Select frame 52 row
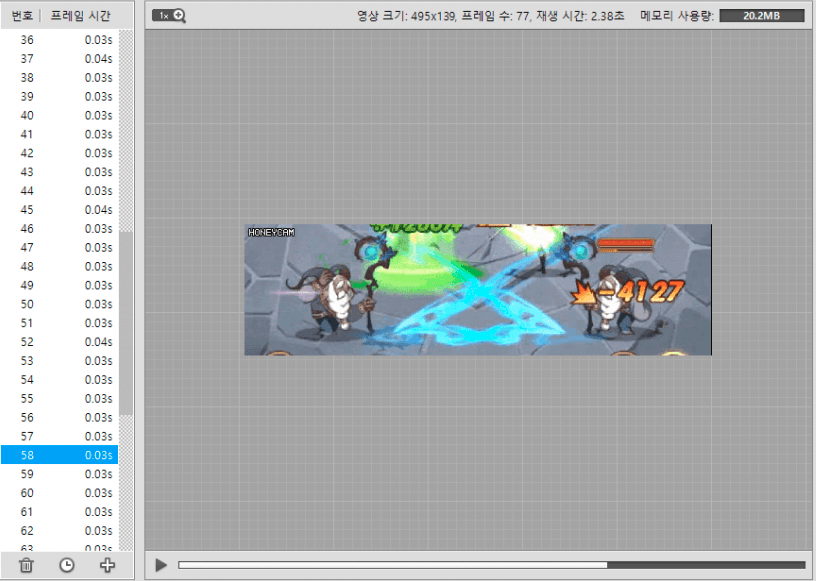 pos(59,342)
